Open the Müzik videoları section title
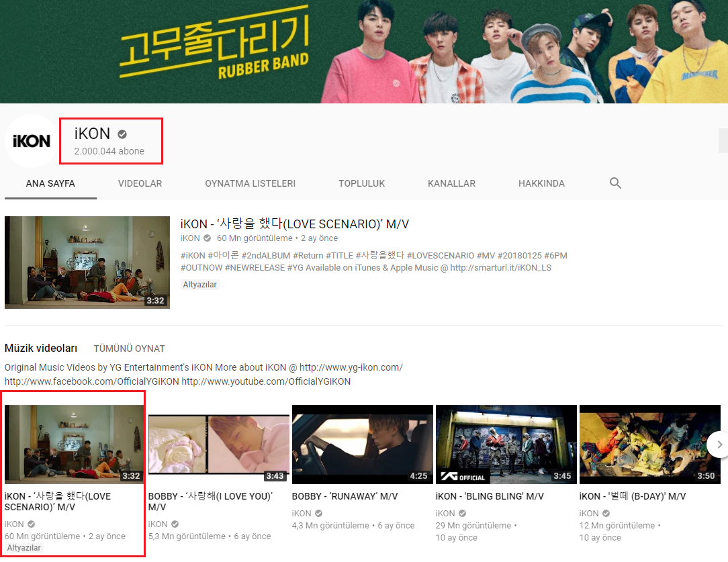This screenshot has width=728, height=562. pos(41,348)
